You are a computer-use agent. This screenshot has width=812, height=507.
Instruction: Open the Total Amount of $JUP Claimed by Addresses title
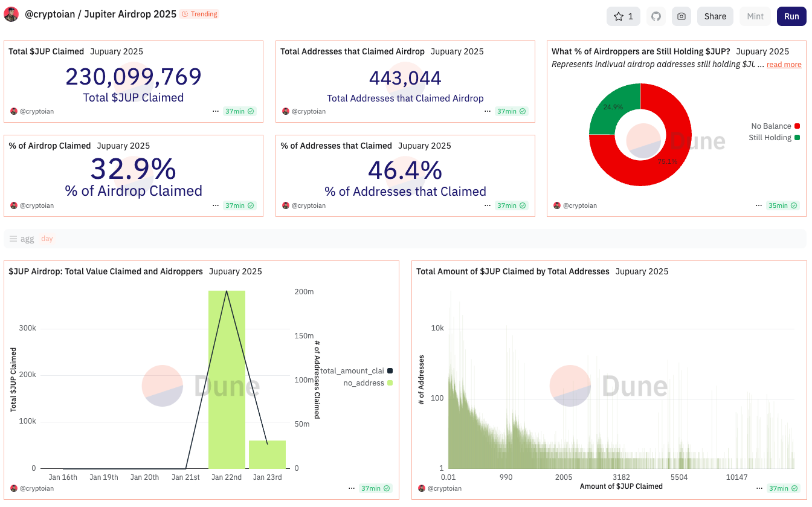513,271
